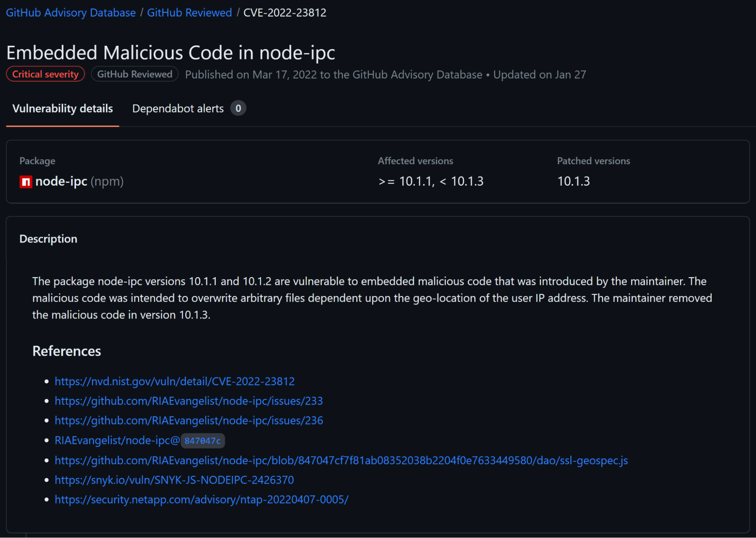The height and width of the screenshot is (538, 756).
Task: Click the affected versions value >= 10.1.1, < 10.1.3
Action: click(x=431, y=181)
